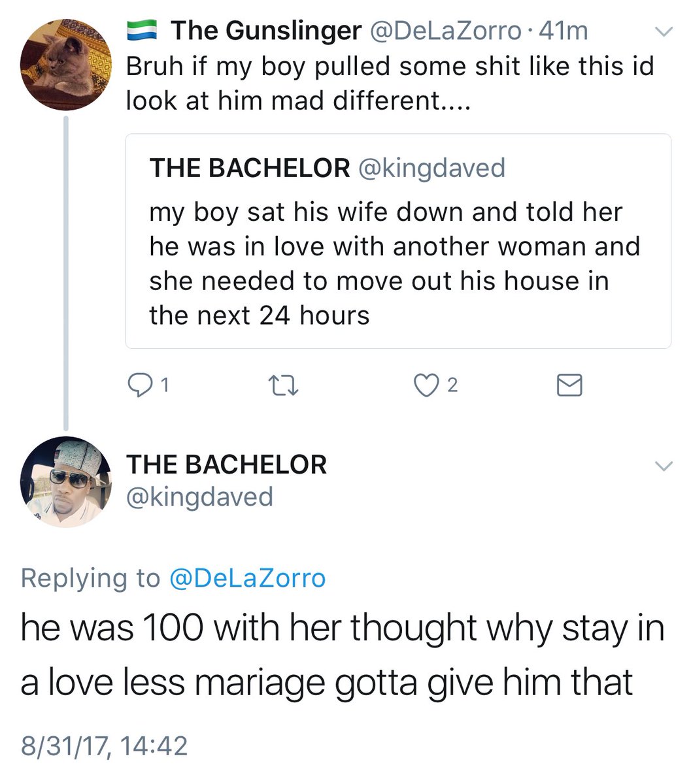Click the reply speech bubble icon

click(139, 386)
